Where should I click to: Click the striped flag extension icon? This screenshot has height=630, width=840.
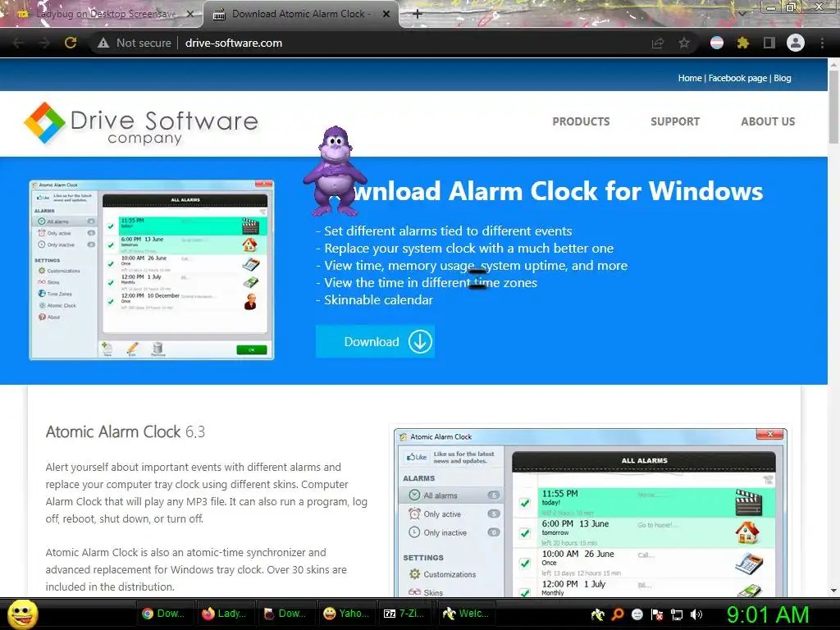[x=717, y=43]
